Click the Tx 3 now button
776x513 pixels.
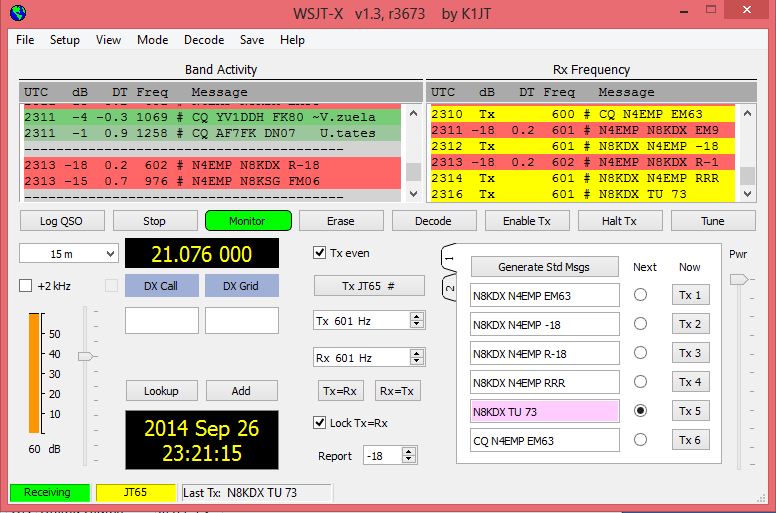coord(690,353)
